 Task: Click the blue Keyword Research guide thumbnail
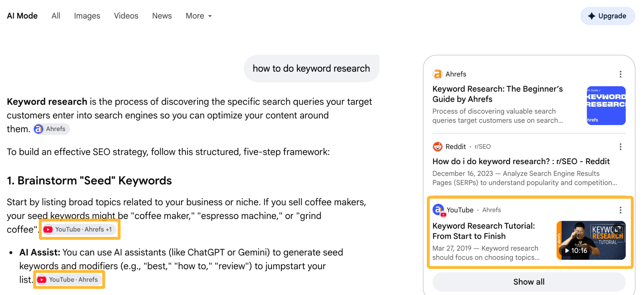(x=606, y=106)
